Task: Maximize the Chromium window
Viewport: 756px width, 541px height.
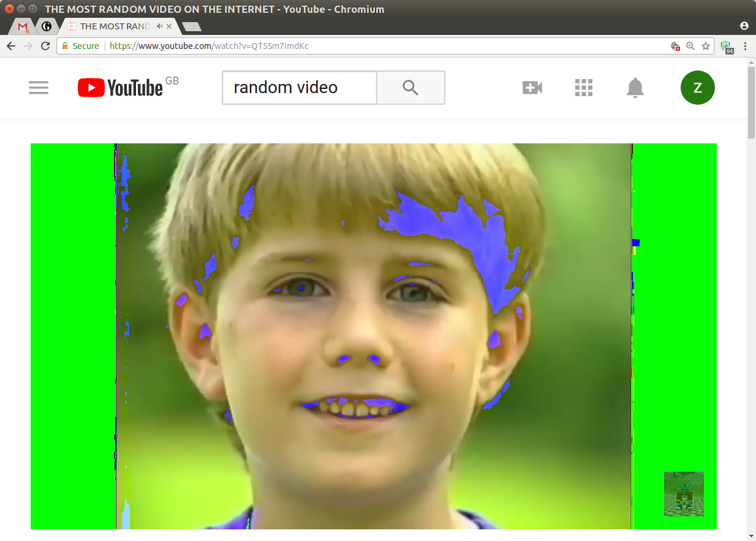Action: (x=32, y=9)
